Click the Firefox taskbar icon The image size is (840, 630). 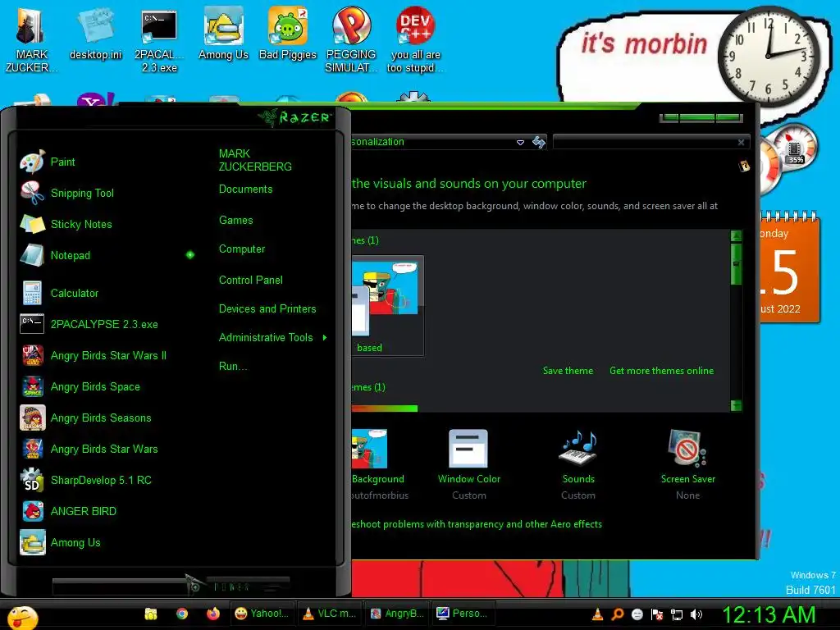[x=213, y=614]
